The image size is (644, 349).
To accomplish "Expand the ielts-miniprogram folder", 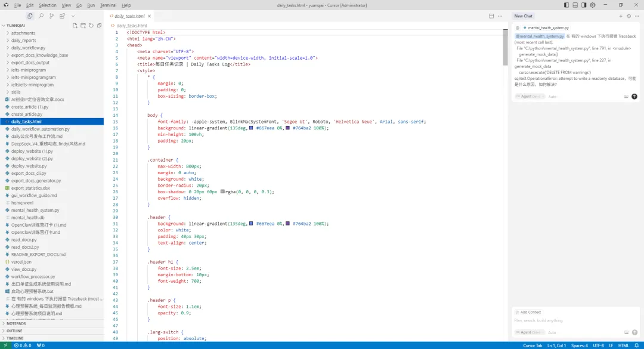I will (x=29, y=70).
